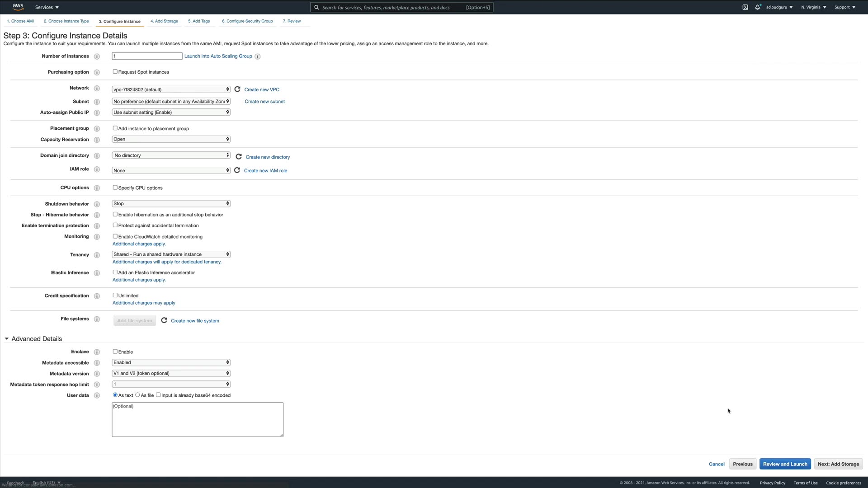This screenshot has height=488, width=868.
Task: Select the As file radio button
Action: [x=137, y=395]
